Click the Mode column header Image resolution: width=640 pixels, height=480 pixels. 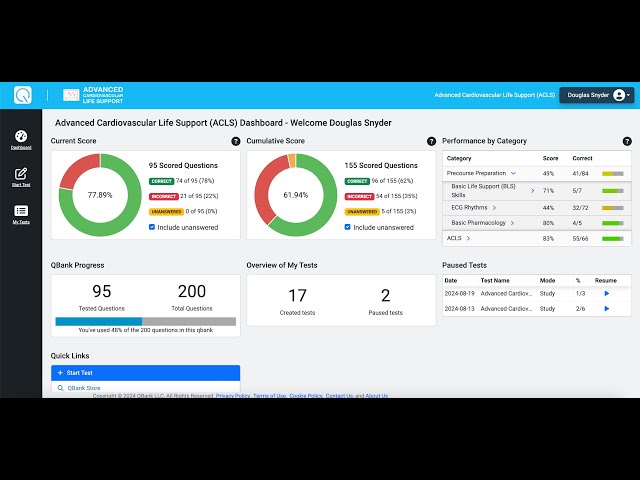click(x=547, y=280)
